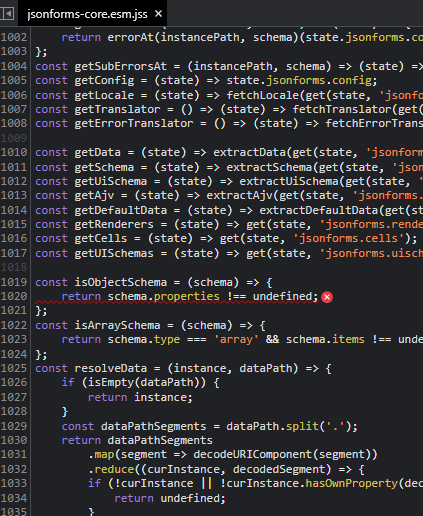
Task: Click the extractSchema function call
Action: [269, 167]
